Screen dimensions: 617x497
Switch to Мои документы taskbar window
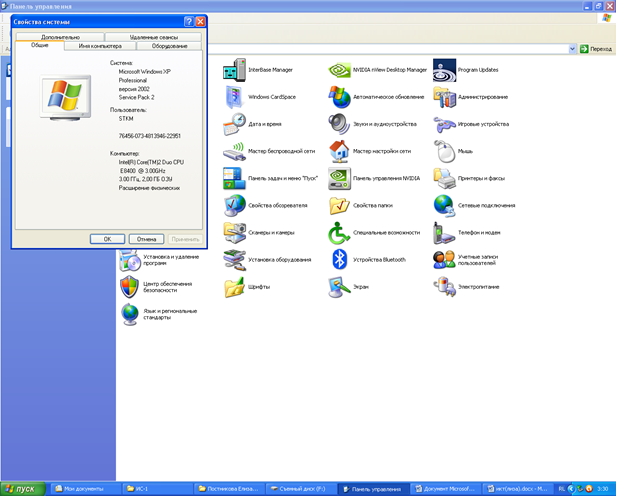coord(86,489)
